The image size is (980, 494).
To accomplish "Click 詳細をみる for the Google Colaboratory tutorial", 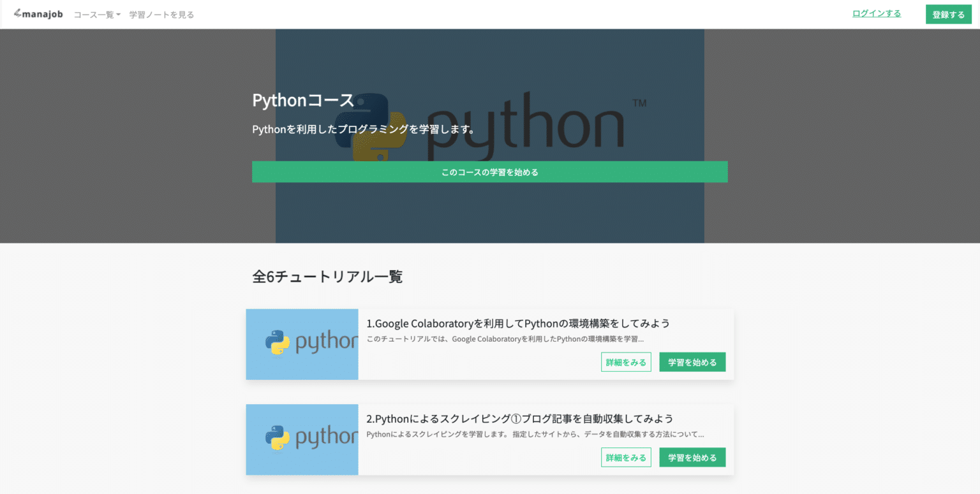I will click(625, 362).
